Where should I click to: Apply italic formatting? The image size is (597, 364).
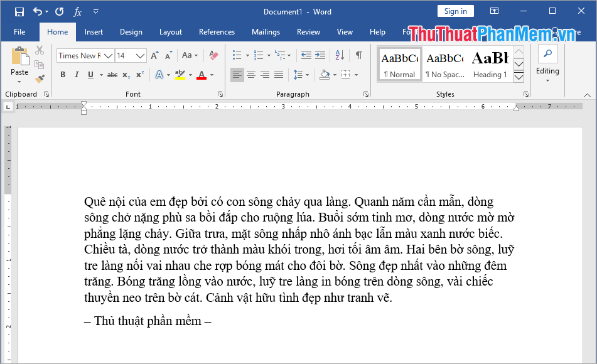(76, 75)
